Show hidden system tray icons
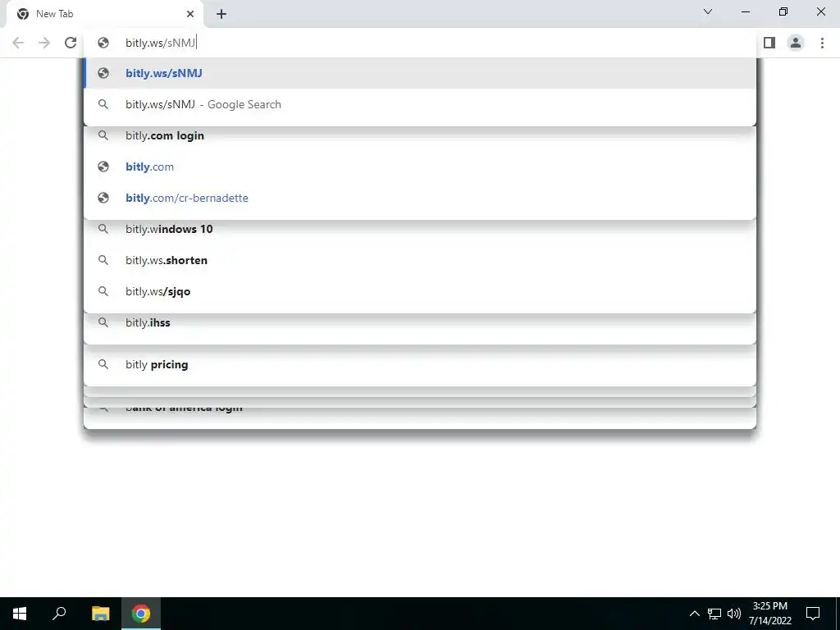The height and width of the screenshot is (630, 840). point(694,614)
